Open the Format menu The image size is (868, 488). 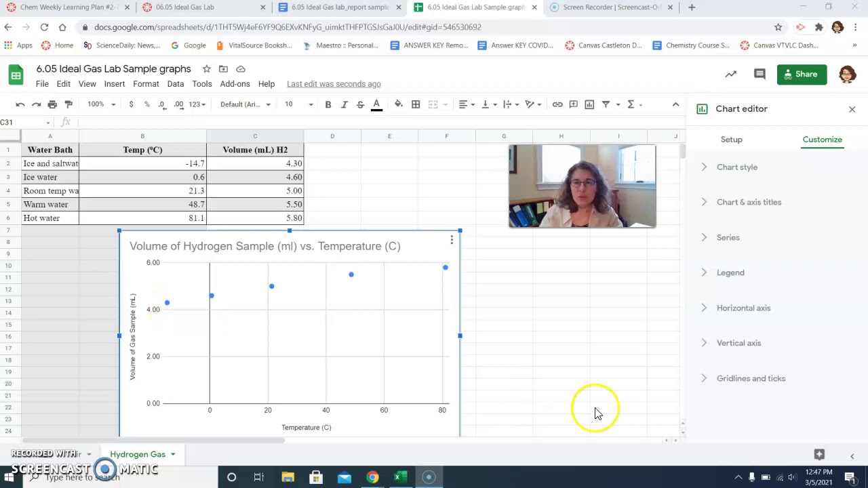tap(146, 84)
